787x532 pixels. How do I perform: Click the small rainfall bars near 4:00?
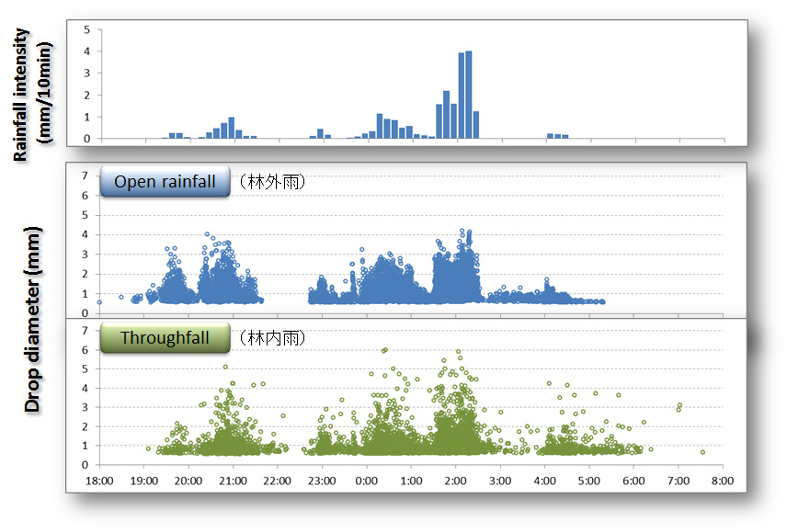pyautogui.click(x=558, y=136)
